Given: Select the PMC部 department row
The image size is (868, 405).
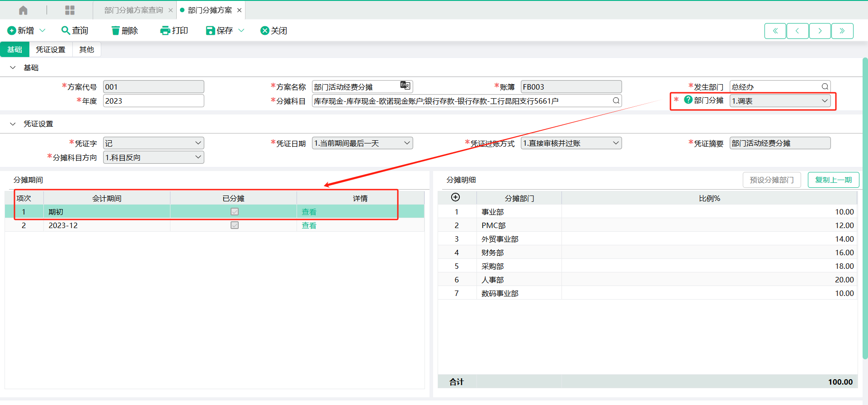Looking at the screenshot, I should pyautogui.click(x=647, y=225).
